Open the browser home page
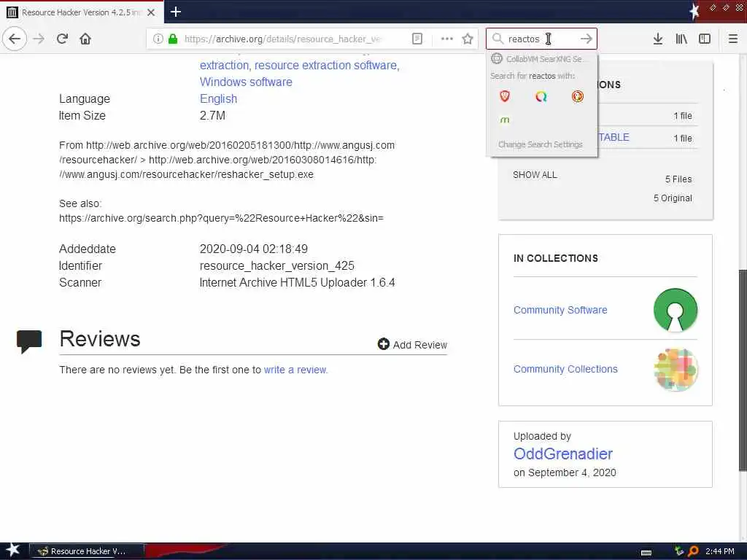The width and height of the screenshot is (747, 560). [85, 39]
